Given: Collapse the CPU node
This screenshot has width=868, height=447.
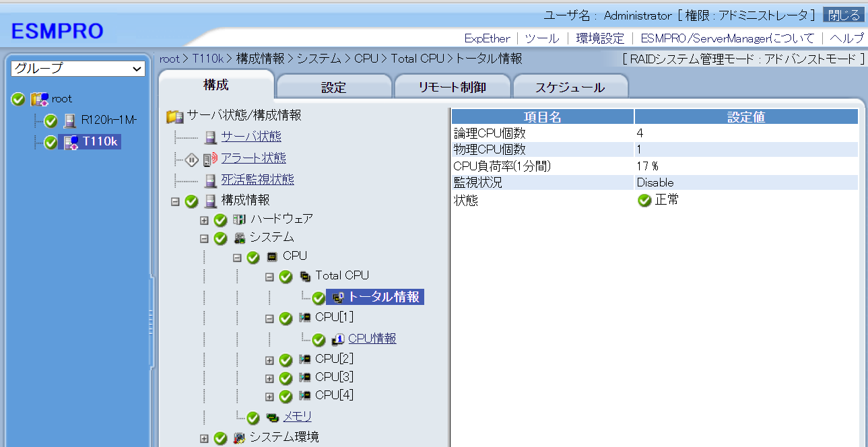Looking at the screenshot, I should pyautogui.click(x=237, y=257).
